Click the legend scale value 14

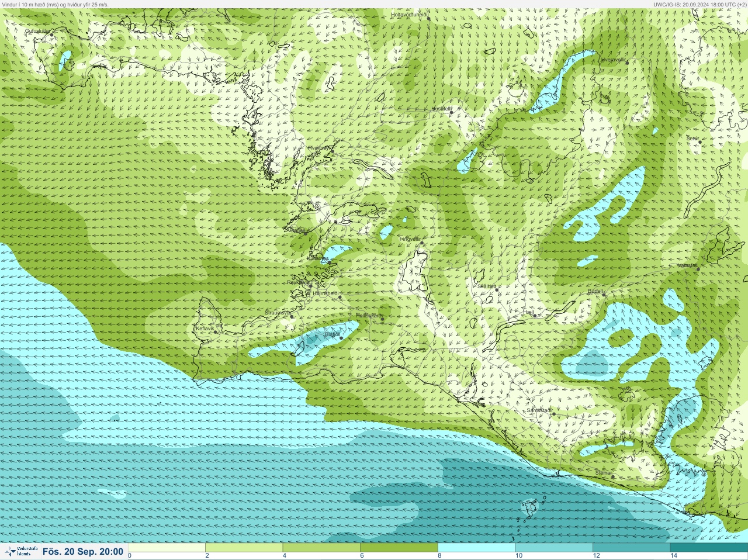(674, 556)
